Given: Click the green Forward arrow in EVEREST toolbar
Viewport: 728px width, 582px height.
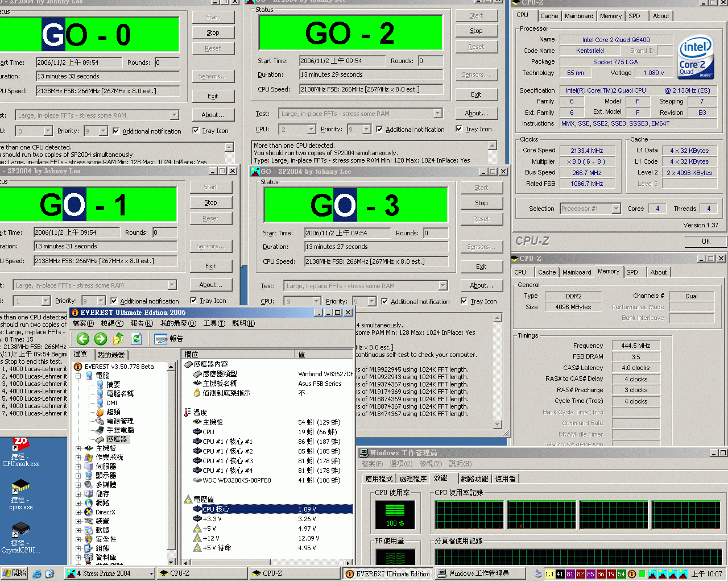Looking at the screenshot, I should [101, 339].
